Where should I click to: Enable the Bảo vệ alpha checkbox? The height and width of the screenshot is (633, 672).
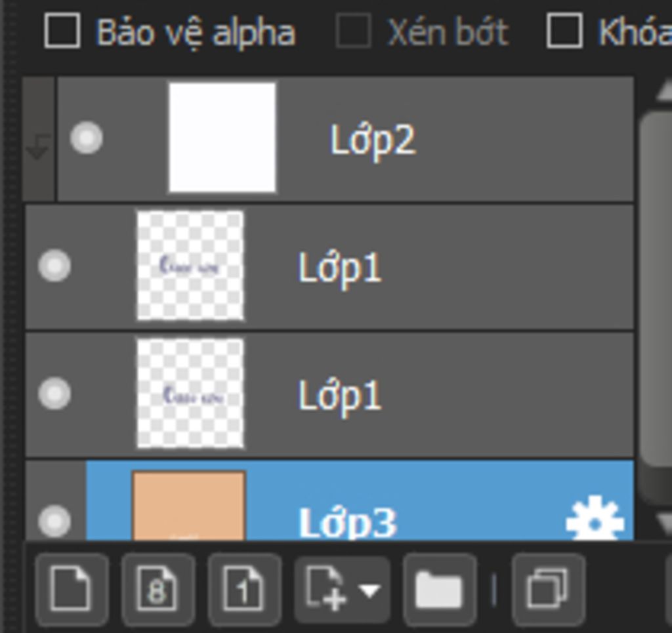(62, 31)
